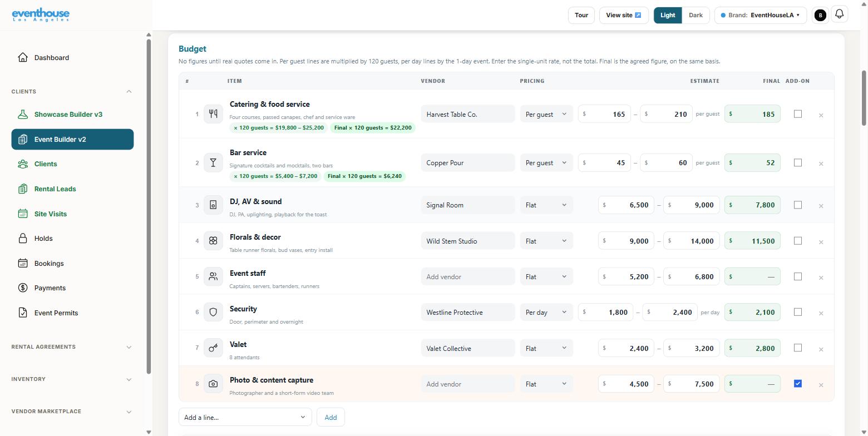The image size is (868, 436).
Task: Click the Bar service cocktail glass icon
Action: (213, 162)
